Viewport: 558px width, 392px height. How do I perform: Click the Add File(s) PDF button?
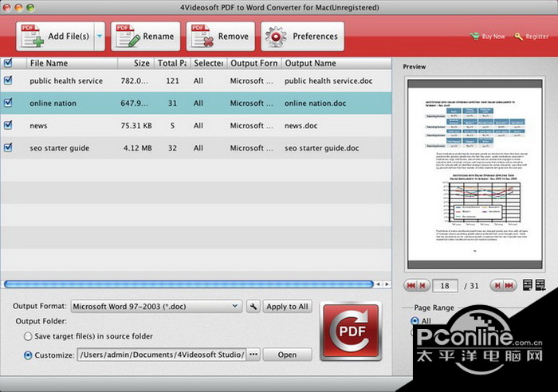(55, 37)
